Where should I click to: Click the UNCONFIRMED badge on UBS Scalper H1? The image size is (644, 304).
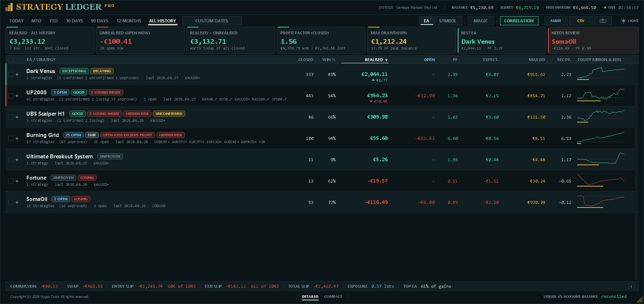click(169, 114)
